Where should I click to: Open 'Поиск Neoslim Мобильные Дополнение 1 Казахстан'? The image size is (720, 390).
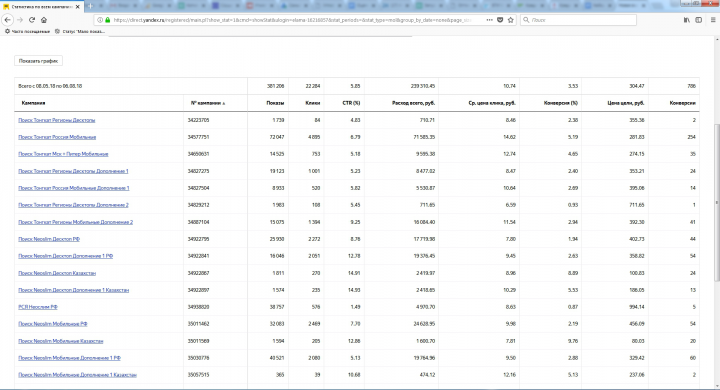click(77, 375)
